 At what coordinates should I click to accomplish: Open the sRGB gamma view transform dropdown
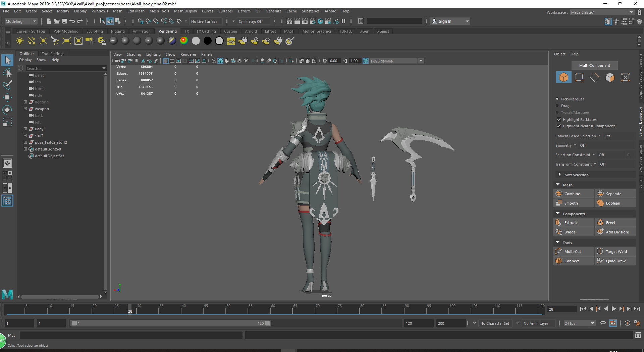pos(397,61)
